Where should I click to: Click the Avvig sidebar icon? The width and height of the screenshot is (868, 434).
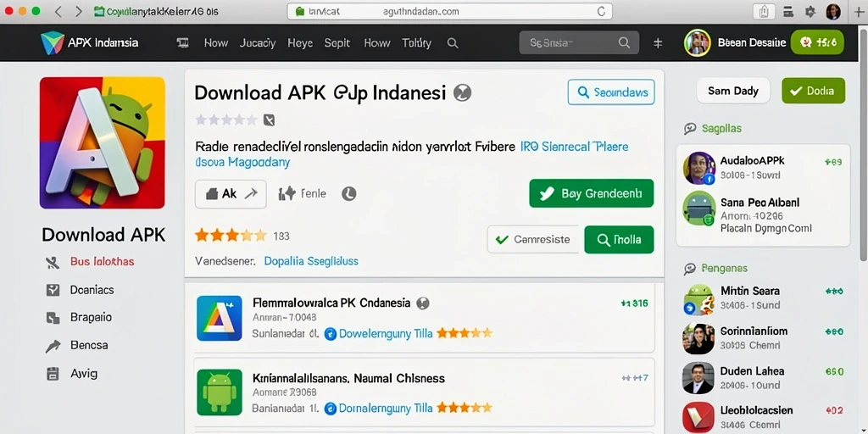click(53, 374)
